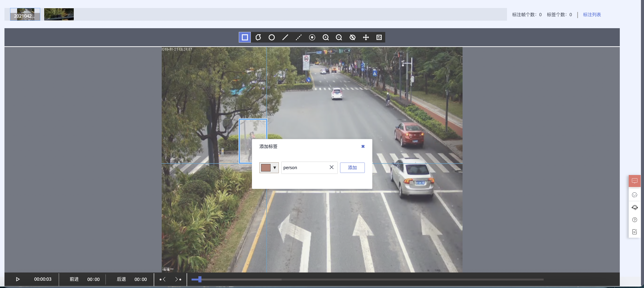
Task: Select the move/pan tool
Action: (366, 37)
